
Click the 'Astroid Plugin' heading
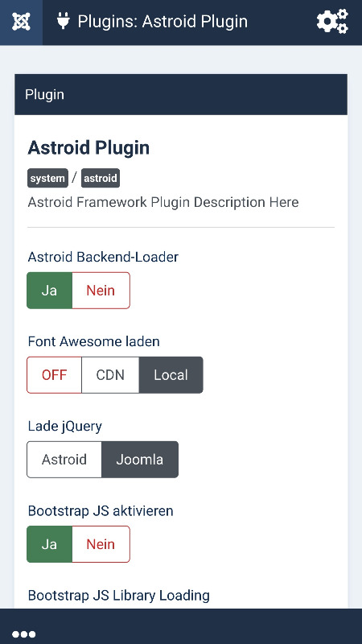88,148
